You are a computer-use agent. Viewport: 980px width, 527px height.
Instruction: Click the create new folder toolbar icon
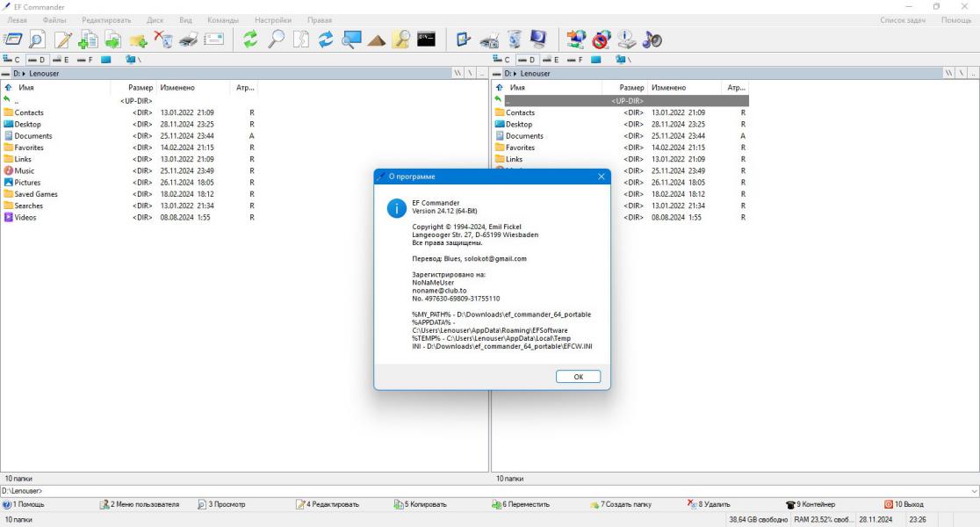[x=138, y=40]
